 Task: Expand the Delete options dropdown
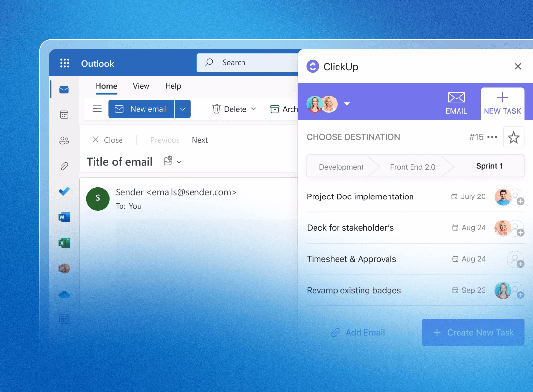(253, 109)
